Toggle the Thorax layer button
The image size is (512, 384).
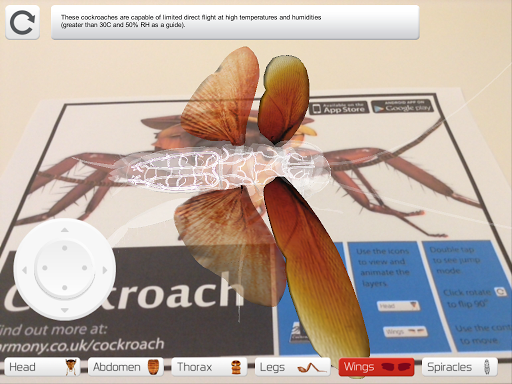pyautogui.click(x=209, y=367)
